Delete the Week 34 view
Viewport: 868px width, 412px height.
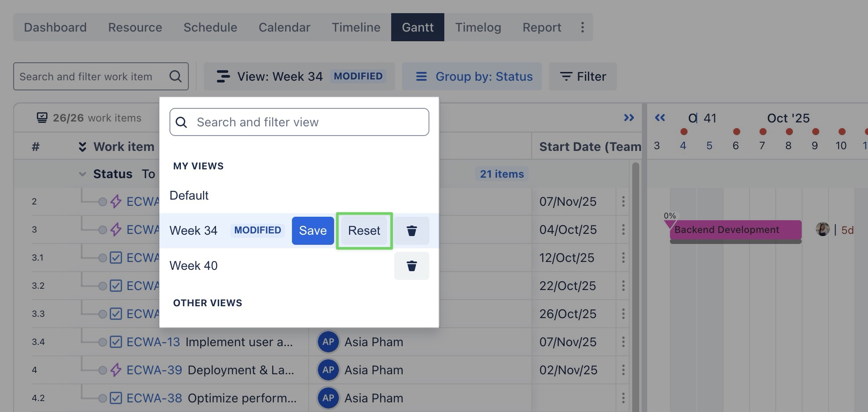[411, 231]
